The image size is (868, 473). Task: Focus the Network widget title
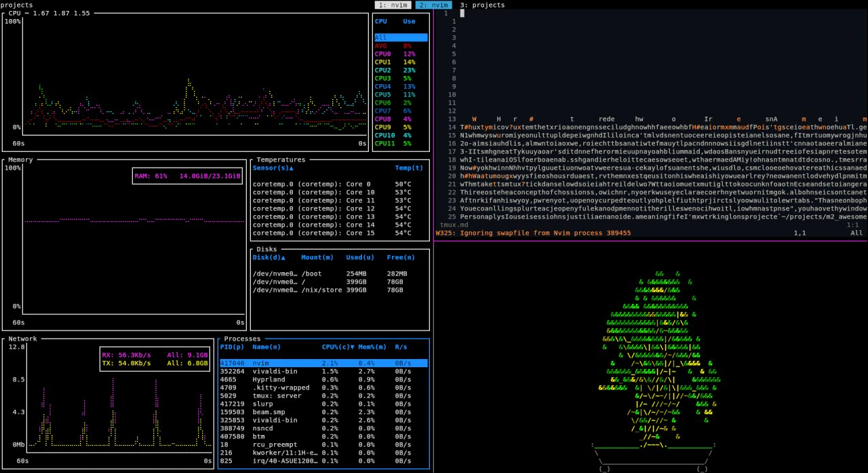22,339
